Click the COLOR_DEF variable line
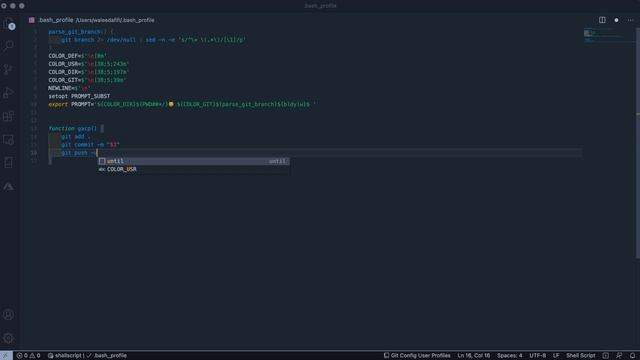The image size is (640, 360). 78,56
